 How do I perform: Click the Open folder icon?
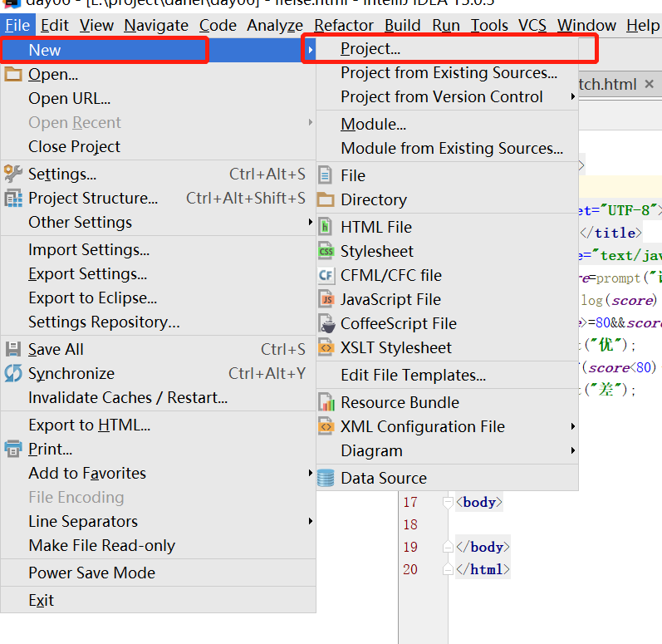point(13,74)
